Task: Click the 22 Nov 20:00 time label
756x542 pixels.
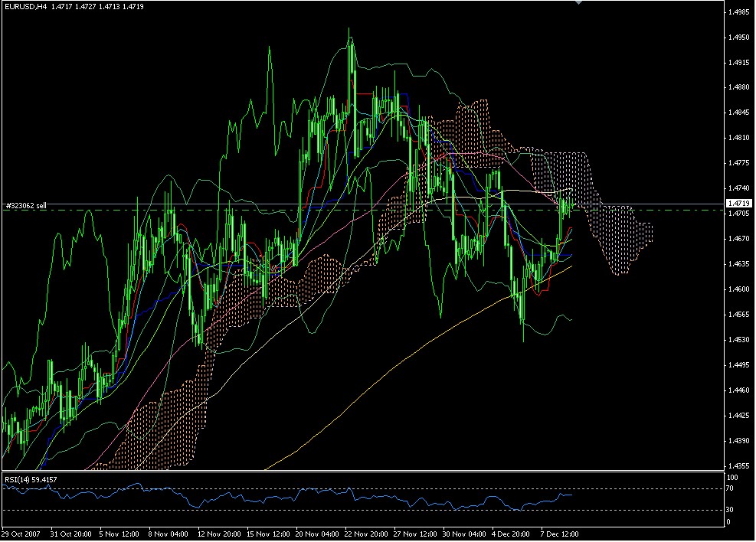Action: click(366, 534)
